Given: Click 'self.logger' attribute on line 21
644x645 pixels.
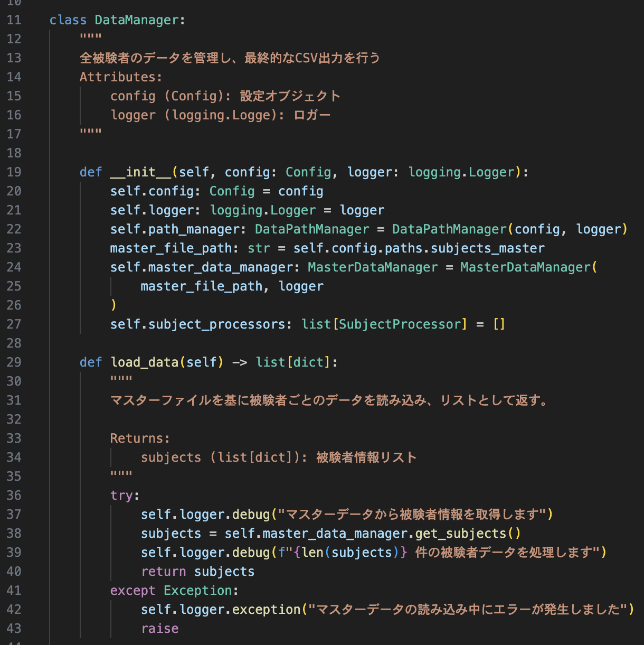Looking at the screenshot, I should pyautogui.click(x=152, y=210).
